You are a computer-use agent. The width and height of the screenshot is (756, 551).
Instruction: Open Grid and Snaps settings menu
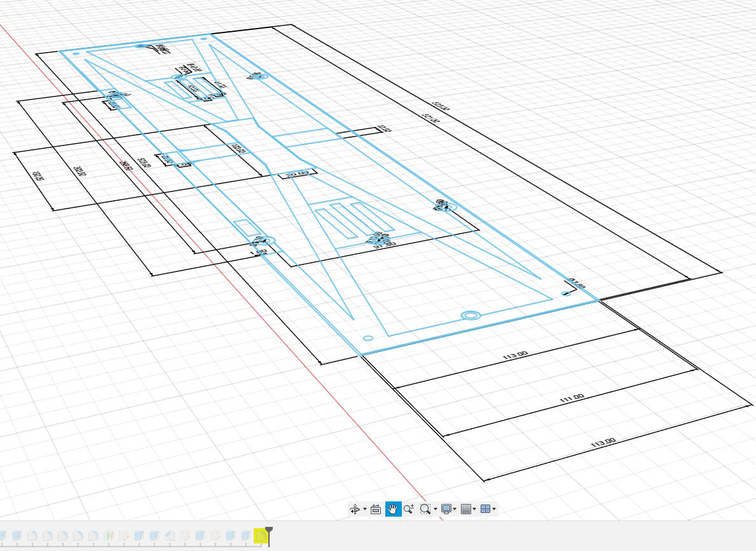tap(465, 509)
